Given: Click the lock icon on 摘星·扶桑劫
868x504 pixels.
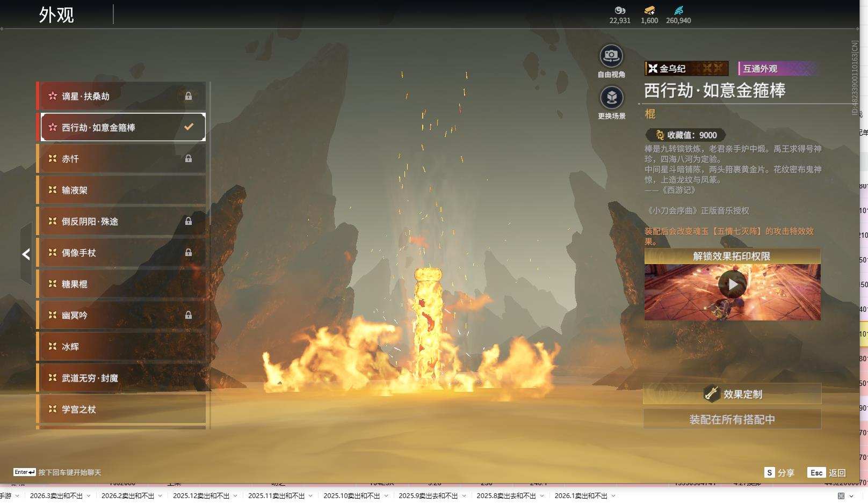Looking at the screenshot, I should [189, 96].
